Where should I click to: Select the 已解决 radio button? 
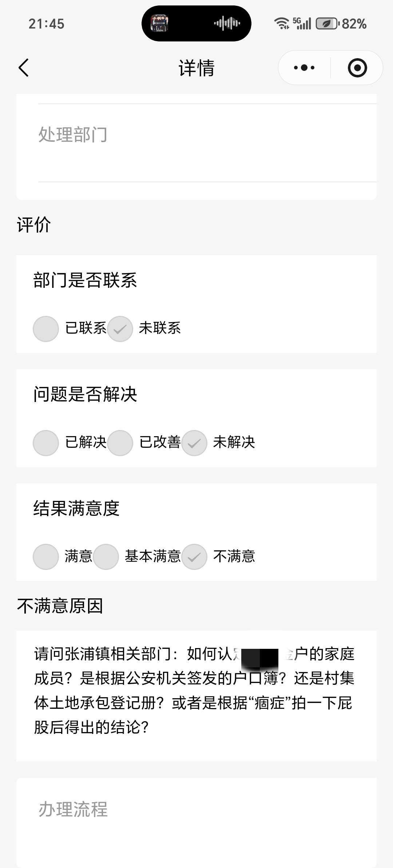click(x=46, y=443)
